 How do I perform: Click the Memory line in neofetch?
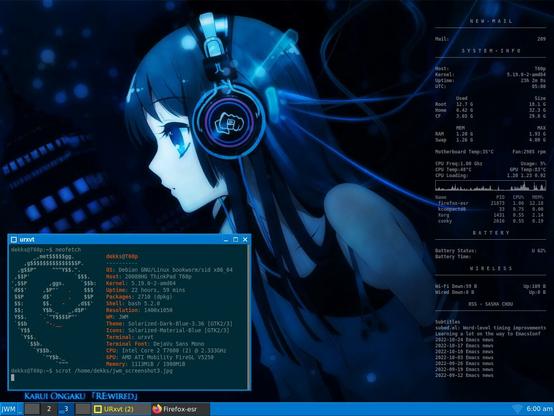(146, 364)
